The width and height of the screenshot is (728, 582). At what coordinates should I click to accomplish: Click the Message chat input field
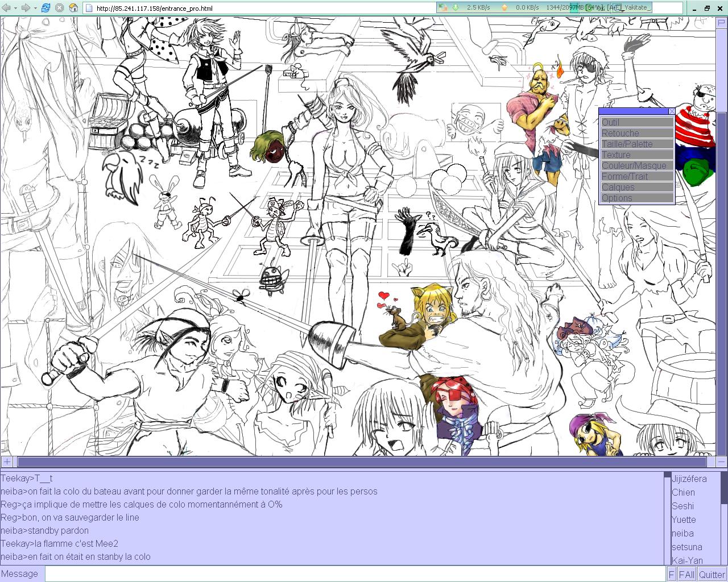(x=355, y=574)
